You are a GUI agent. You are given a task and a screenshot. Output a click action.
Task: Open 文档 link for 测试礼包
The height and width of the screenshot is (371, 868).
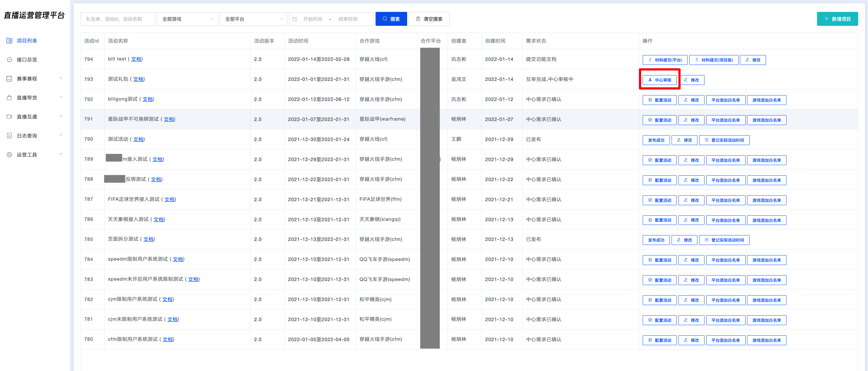point(138,79)
